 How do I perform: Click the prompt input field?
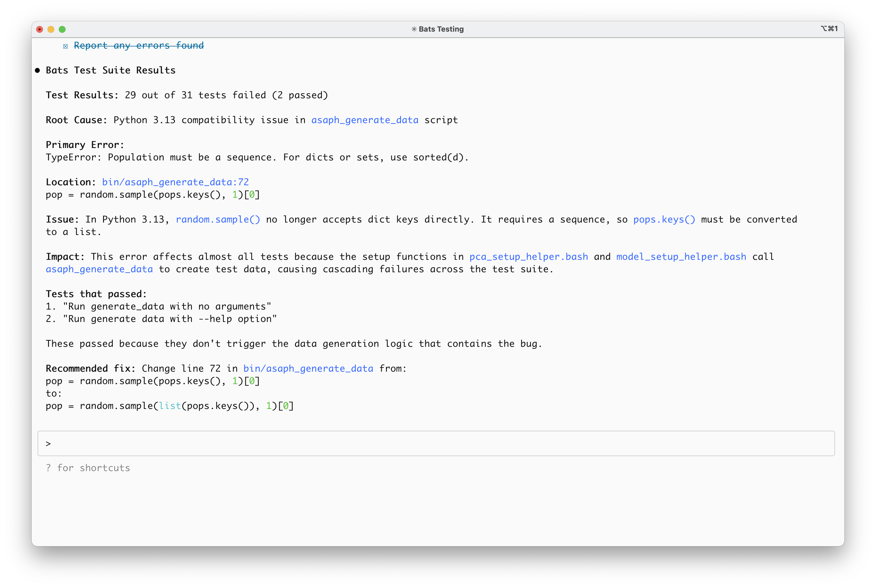coord(436,443)
